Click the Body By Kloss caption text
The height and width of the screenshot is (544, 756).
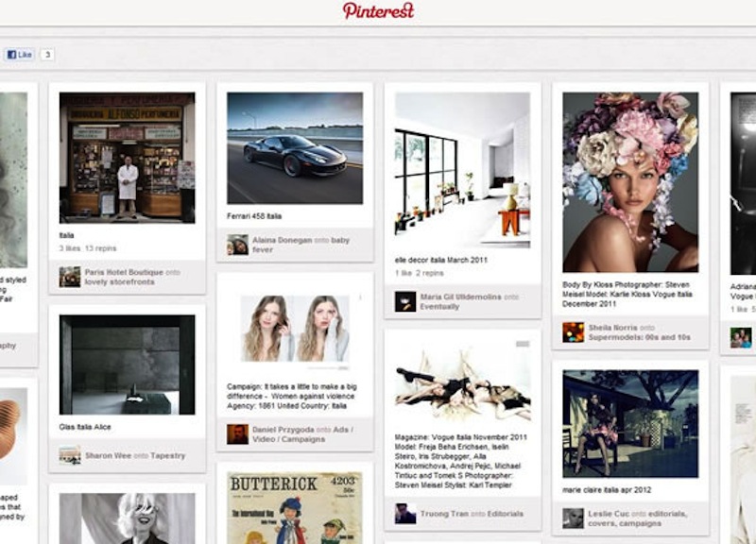pos(627,295)
